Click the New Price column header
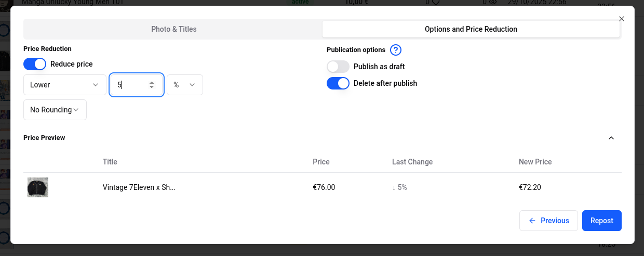 click(x=535, y=162)
